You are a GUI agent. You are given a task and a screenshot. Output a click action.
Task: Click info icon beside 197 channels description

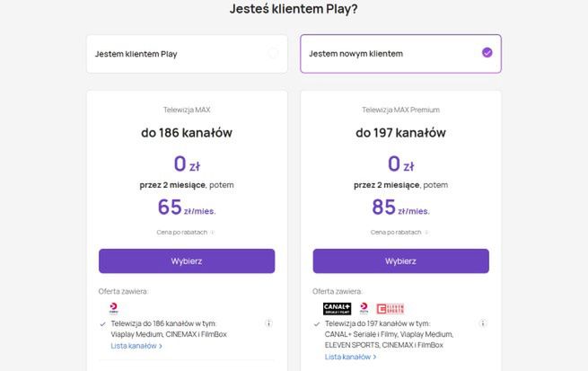[483, 323]
